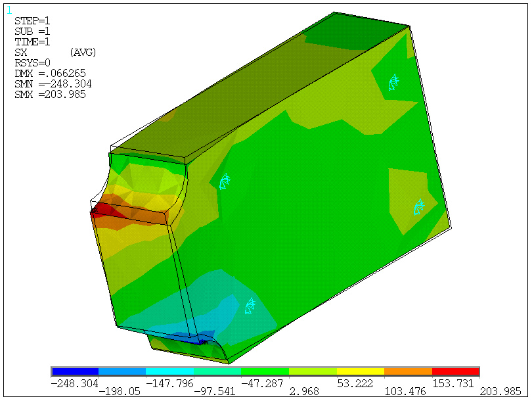532x401 pixels.
Task: Click the SUB =1 text
Action: pos(32,32)
